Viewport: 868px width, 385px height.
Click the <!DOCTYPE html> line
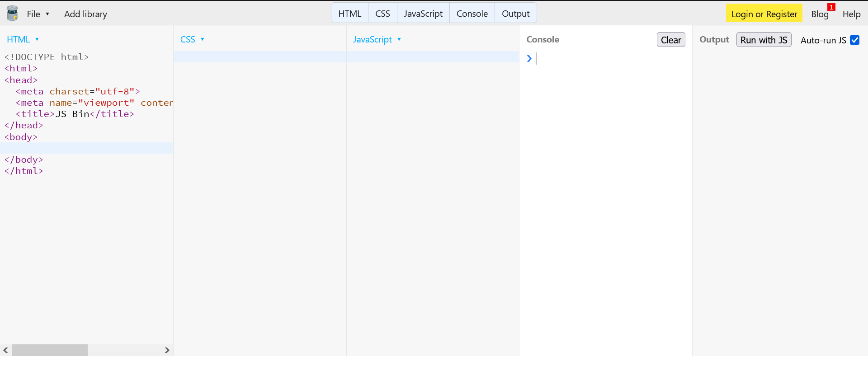point(47,57)
